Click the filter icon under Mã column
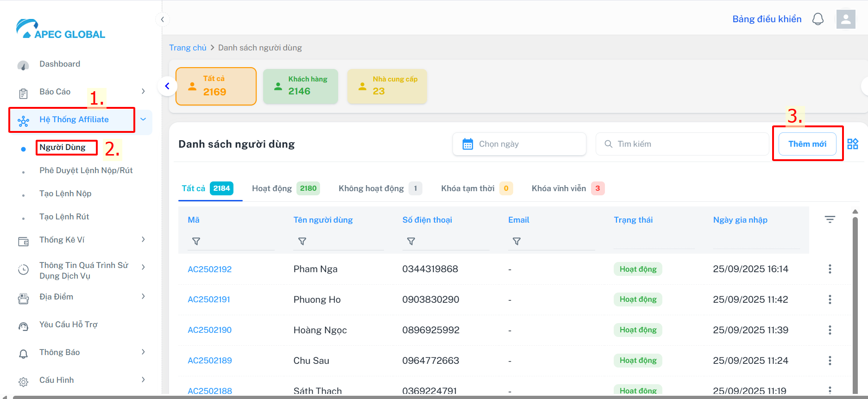This screenshot has width=868, height=399. pyautogui.click(x=196, y=241)
